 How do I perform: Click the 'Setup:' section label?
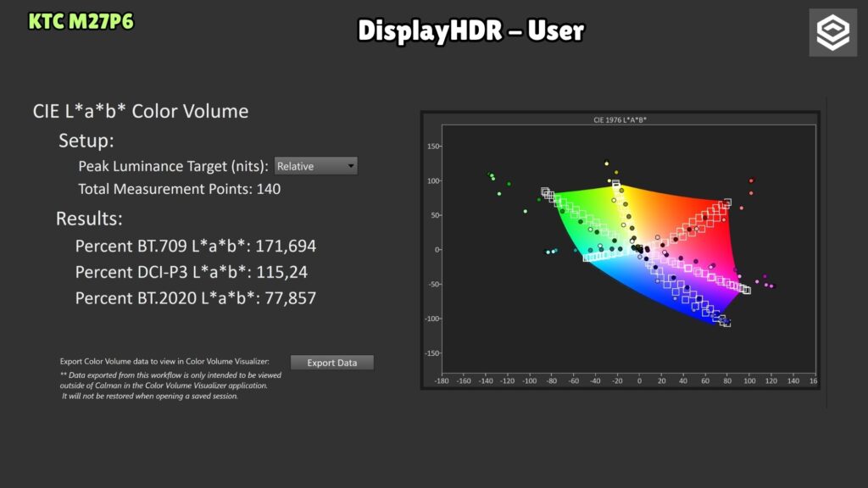86,141
